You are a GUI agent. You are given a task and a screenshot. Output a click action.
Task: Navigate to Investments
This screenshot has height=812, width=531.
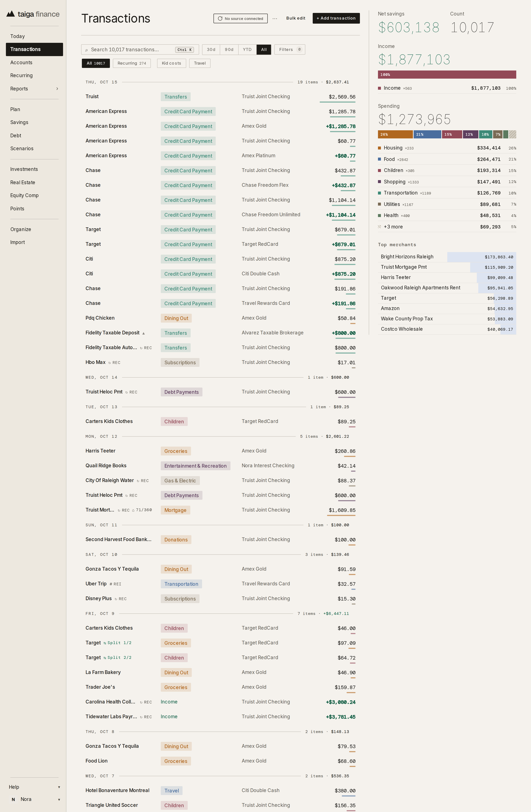pyautogui.click(x=34, y=169)
